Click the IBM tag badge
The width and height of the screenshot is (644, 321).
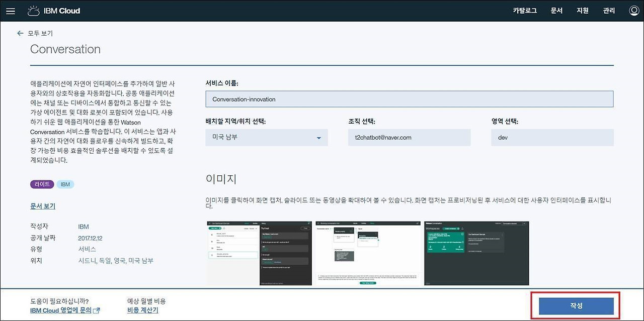click(65, 184)
